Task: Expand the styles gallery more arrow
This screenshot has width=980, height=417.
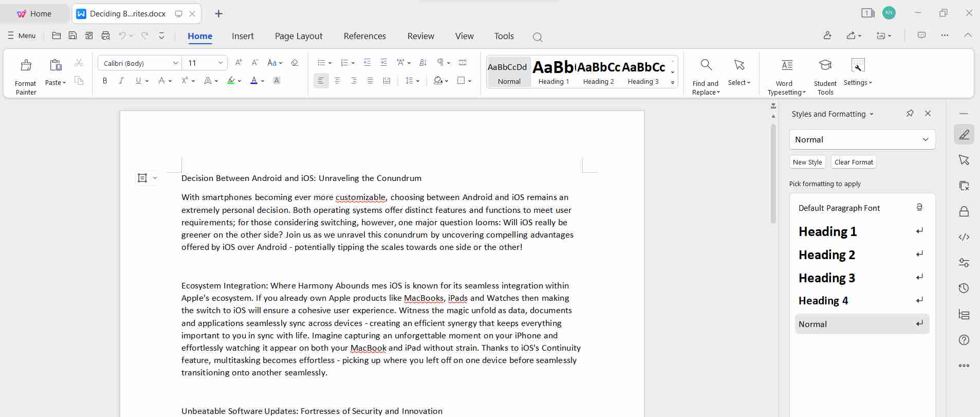Action: pos(673,82)
